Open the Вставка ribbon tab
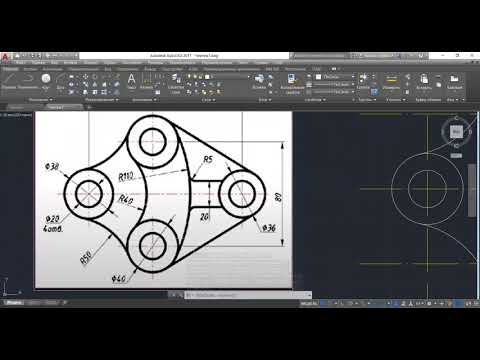 click(30, 69)
